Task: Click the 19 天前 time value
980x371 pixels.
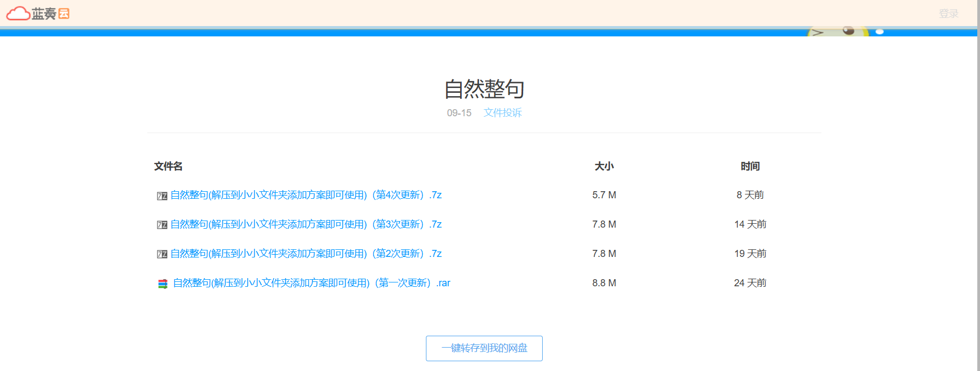Action: click(x=750, y=254)
